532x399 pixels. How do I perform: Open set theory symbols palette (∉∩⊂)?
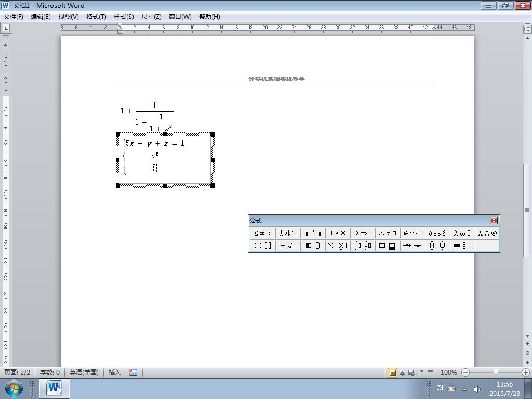click(x=412, y=233)
